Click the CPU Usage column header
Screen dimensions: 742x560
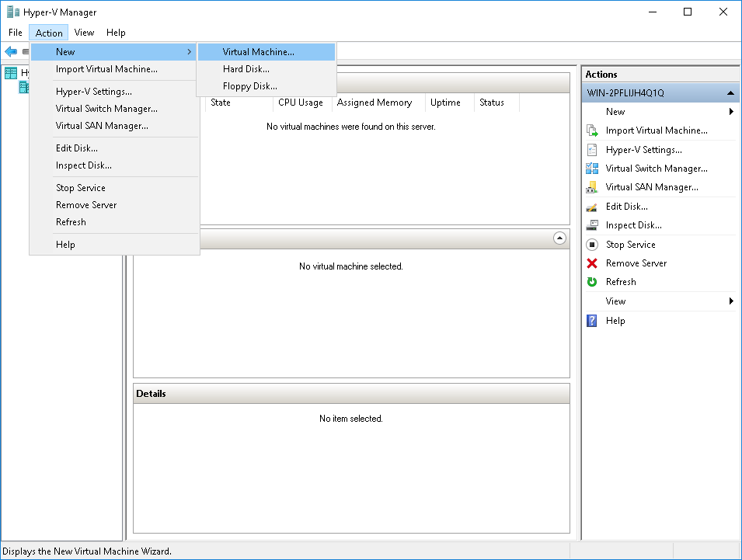click(x=301, y=102)
